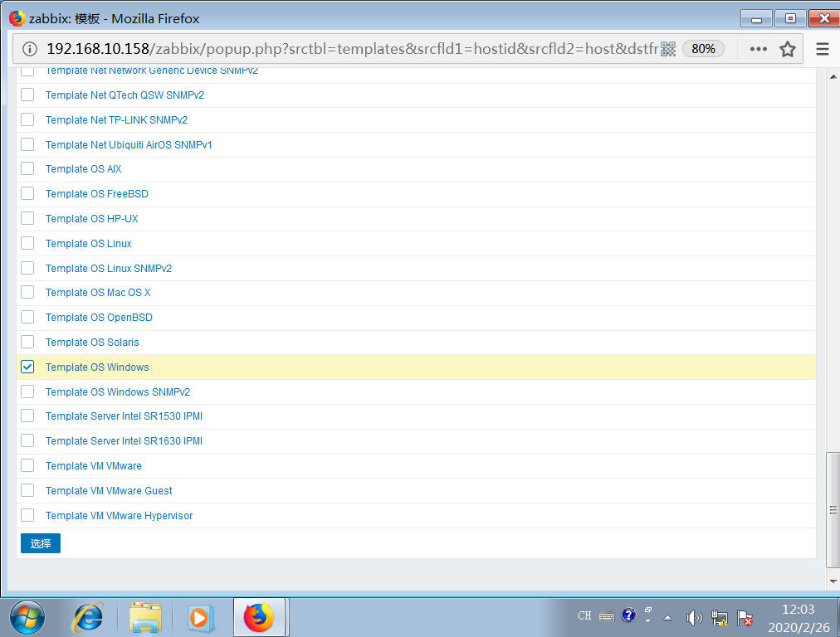Bookmark this page with the star icon
The image size is (840, 637).
pos(788,49)
